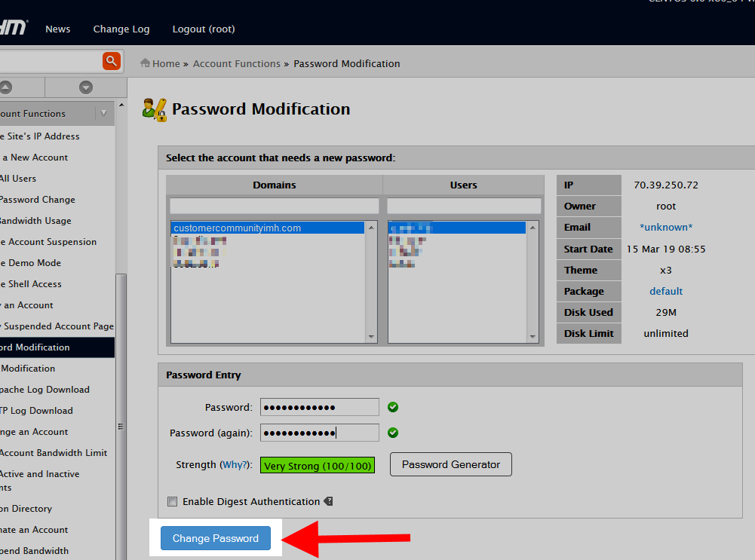Click the sidebar search text field
The image size is (755, 560).
pyautogui.click(x=50, y=61)
